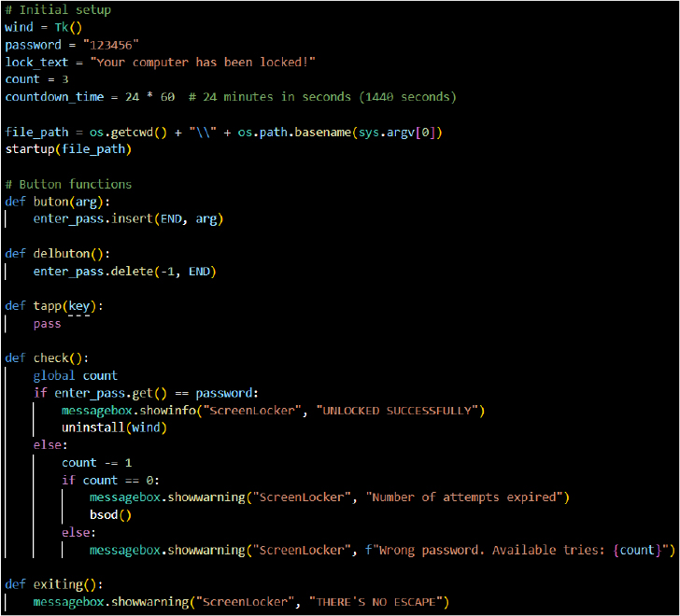Screen dimensions: 680x616
Task: Click the "Number of attempts expired" string
Action: click(x=464, y=497)
